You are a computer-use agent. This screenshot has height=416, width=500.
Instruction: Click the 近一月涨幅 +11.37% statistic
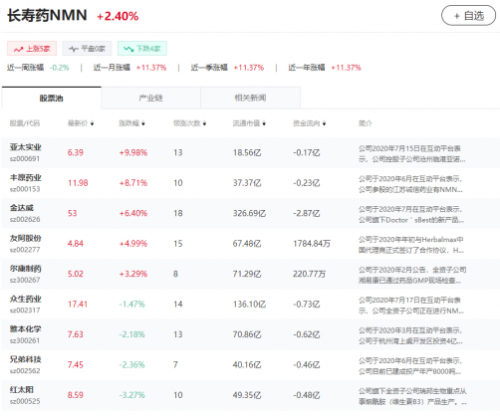point(130,68)
